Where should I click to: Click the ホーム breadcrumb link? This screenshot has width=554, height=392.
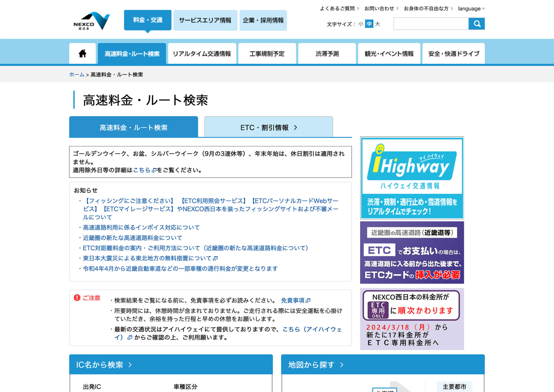coord(77,75)
